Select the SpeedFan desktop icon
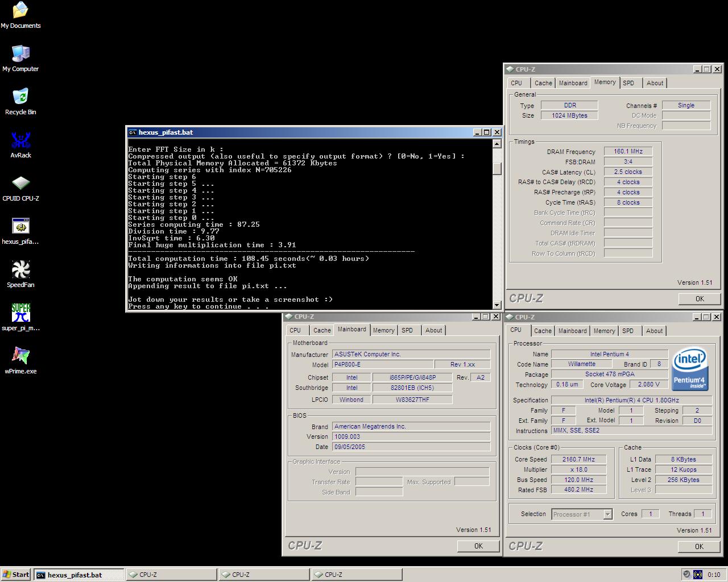The image size is (728, 582). pyautogui.click(x=20, y=275)
